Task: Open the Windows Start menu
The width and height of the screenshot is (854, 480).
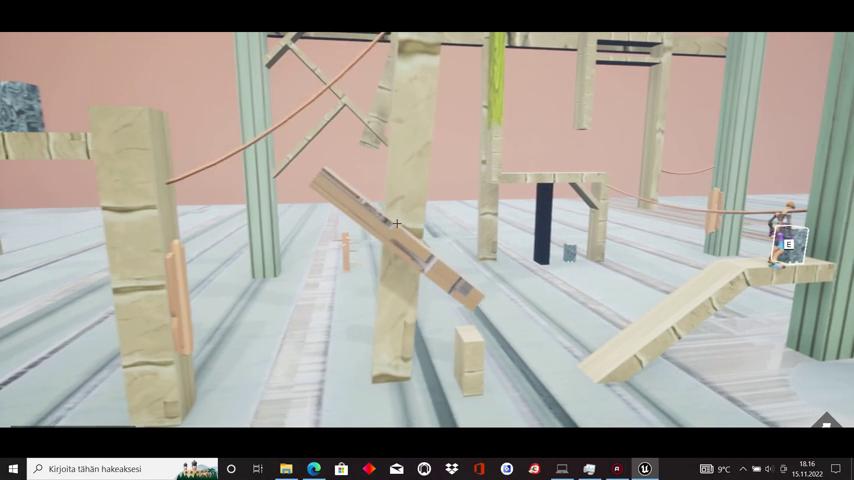Action: pos(13,468)
